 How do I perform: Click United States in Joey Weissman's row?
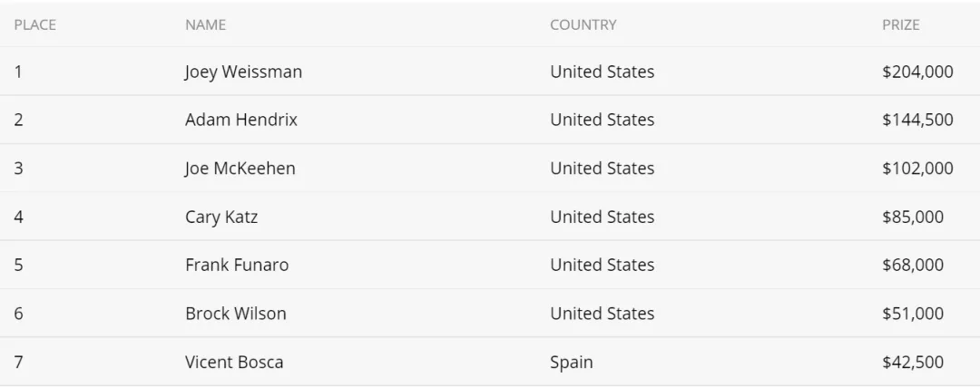tap(602, 72)
